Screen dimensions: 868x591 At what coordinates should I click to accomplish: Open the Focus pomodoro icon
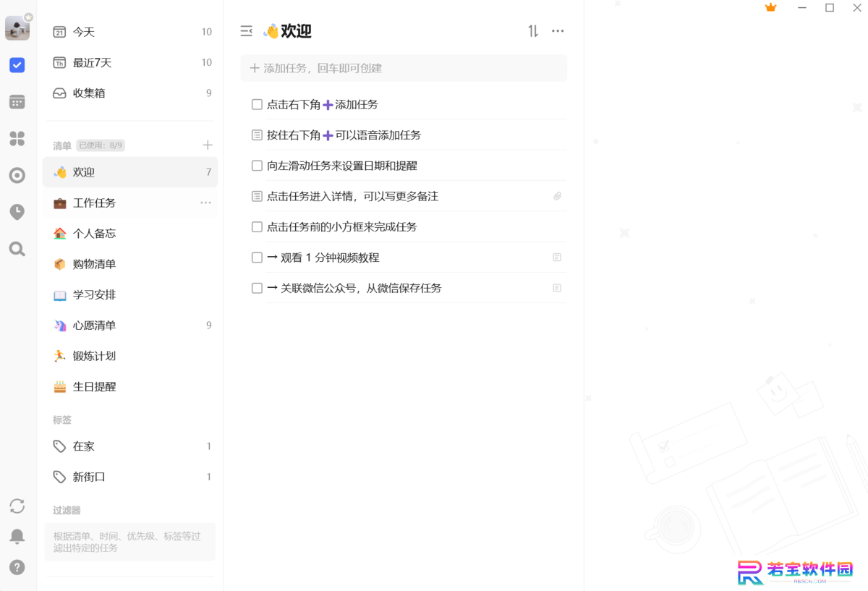[x=17, y=175]
